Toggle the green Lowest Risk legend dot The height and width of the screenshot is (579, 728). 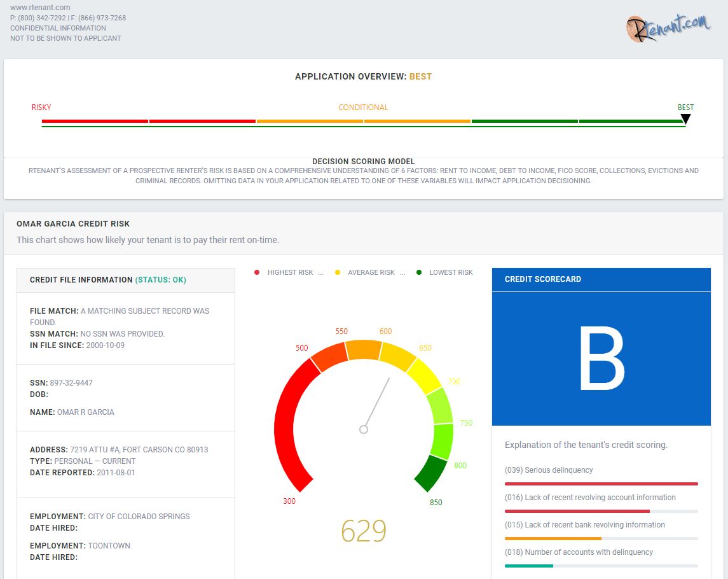tap(419, 272)
